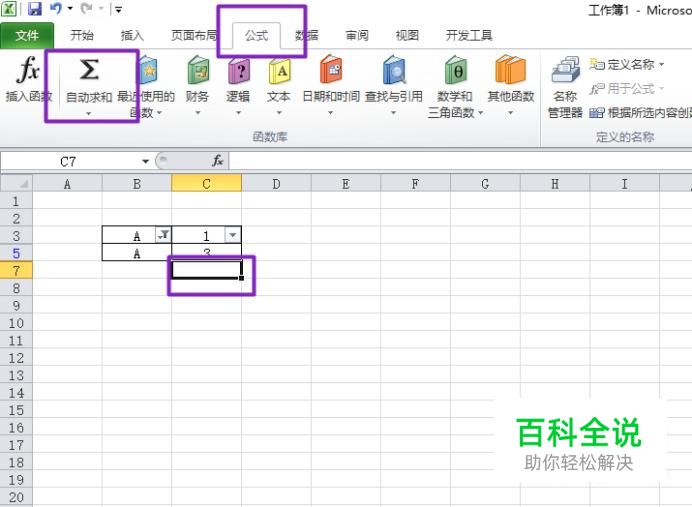The height and width of the screenshot is (507, 692).
Task: Switch to the Insert (插入) tab
Action: [132, 35]
